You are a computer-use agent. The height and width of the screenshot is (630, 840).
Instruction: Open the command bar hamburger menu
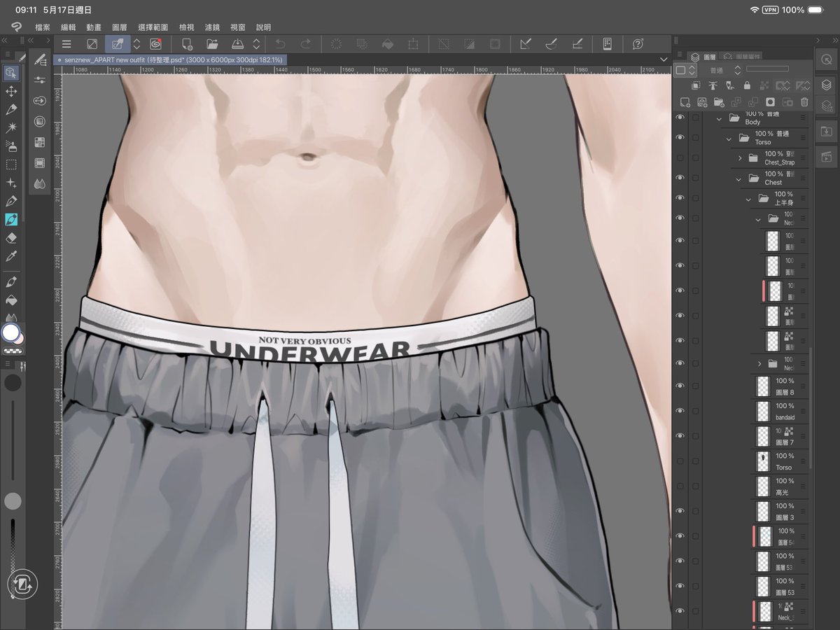[66, 44]
